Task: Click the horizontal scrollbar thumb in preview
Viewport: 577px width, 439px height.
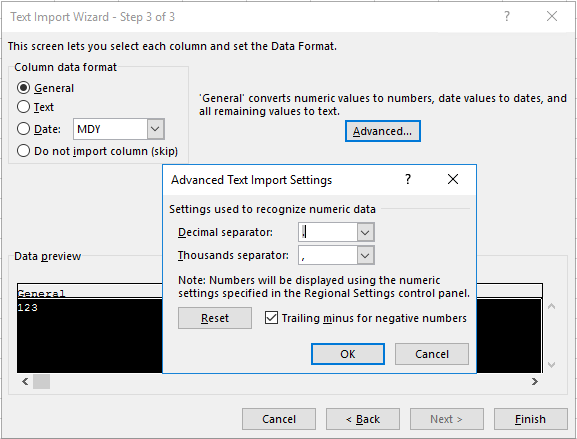Action: tap(42, 382)
